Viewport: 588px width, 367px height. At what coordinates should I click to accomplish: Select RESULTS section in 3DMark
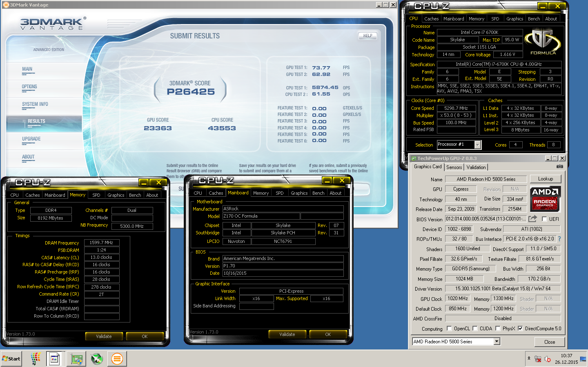[36, 121]
